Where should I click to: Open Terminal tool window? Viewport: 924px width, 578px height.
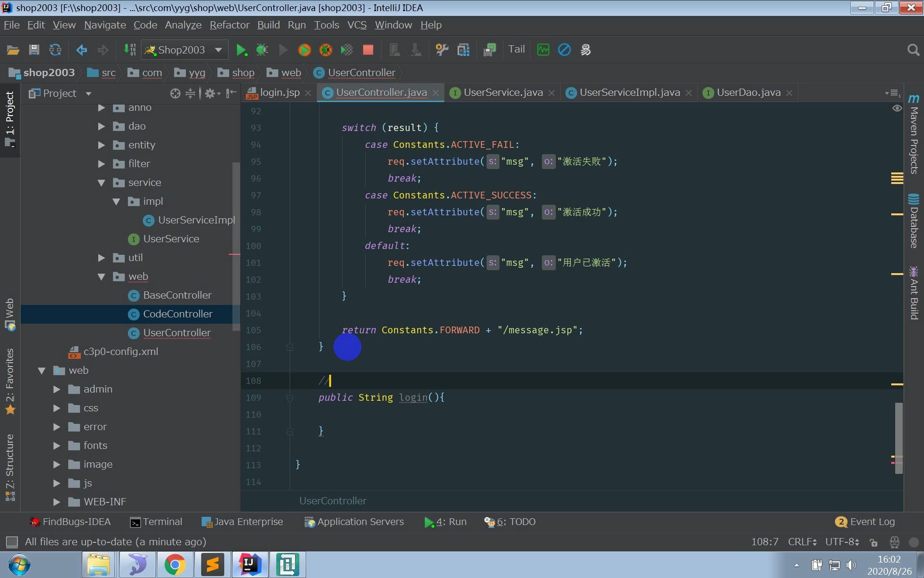pyautogui.click(x=156, y=522)
